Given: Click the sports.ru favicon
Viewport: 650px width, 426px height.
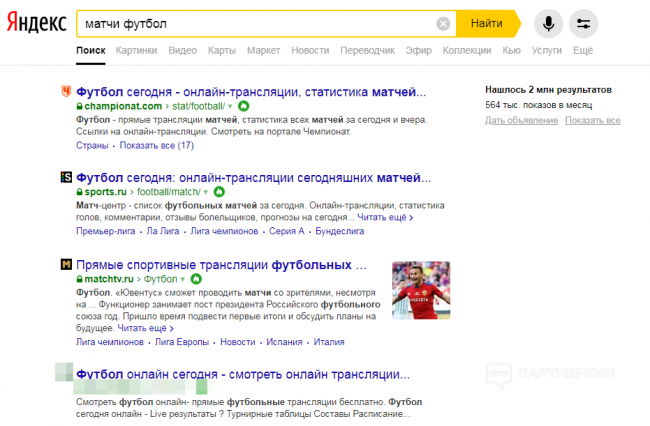Looking at the screenshot, I should 66,177.
